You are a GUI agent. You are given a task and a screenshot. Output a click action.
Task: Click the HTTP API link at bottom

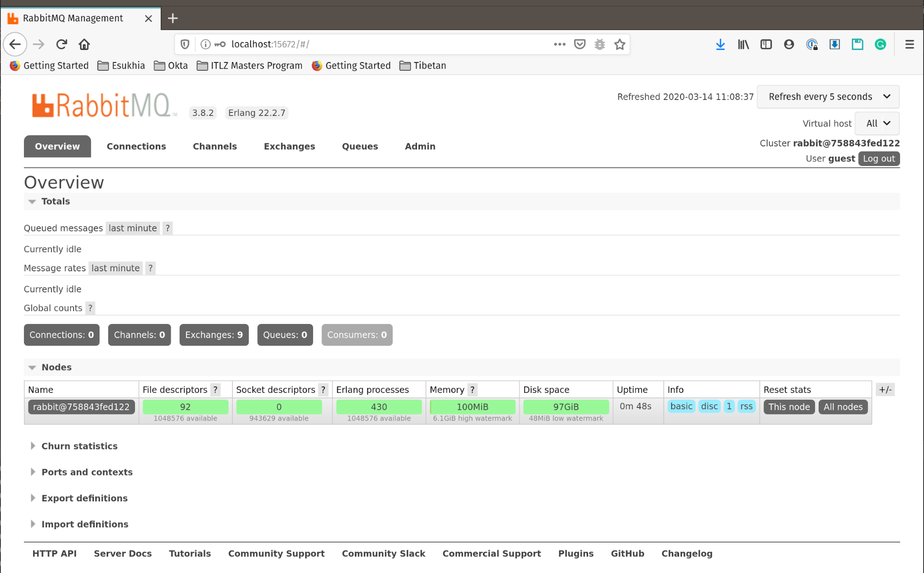point(54,553)
